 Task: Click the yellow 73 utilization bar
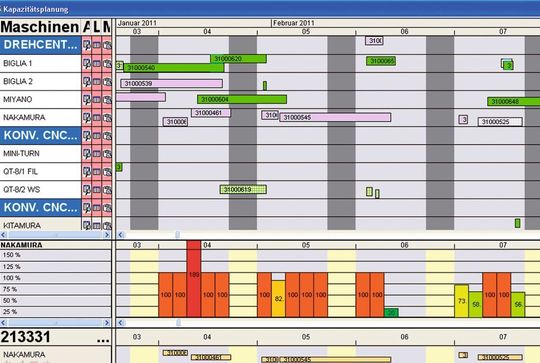tap(461, 301)
